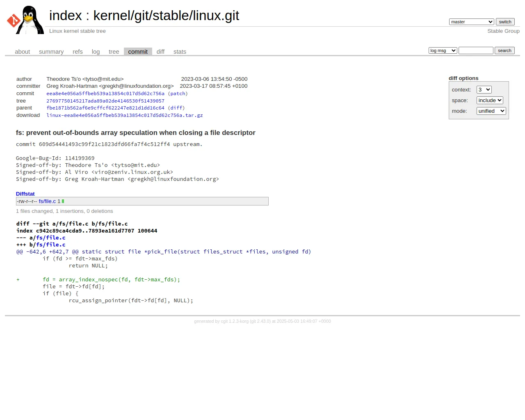Image resolution: width=525 pixels, height=420 pixels.
Task: Open the patch link for this commit
Action: click(178, 94)
